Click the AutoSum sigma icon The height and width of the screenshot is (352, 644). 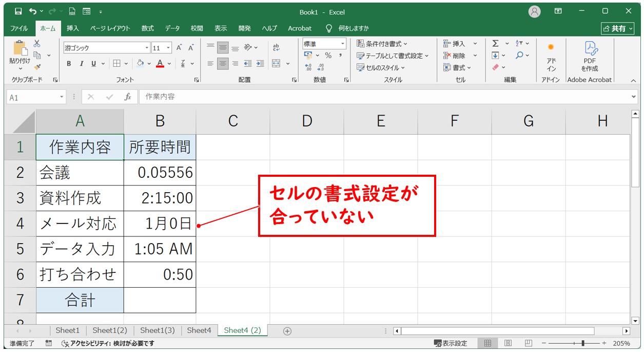tap(495, 44)
